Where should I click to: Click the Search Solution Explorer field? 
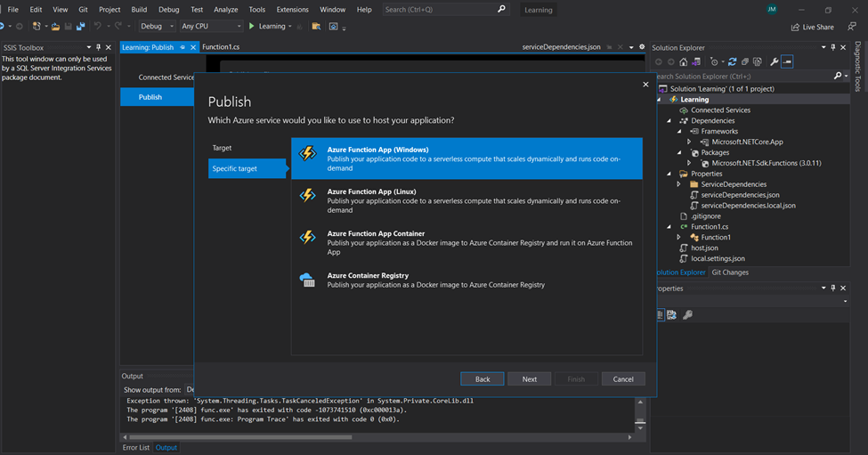[x=743, y=77]
